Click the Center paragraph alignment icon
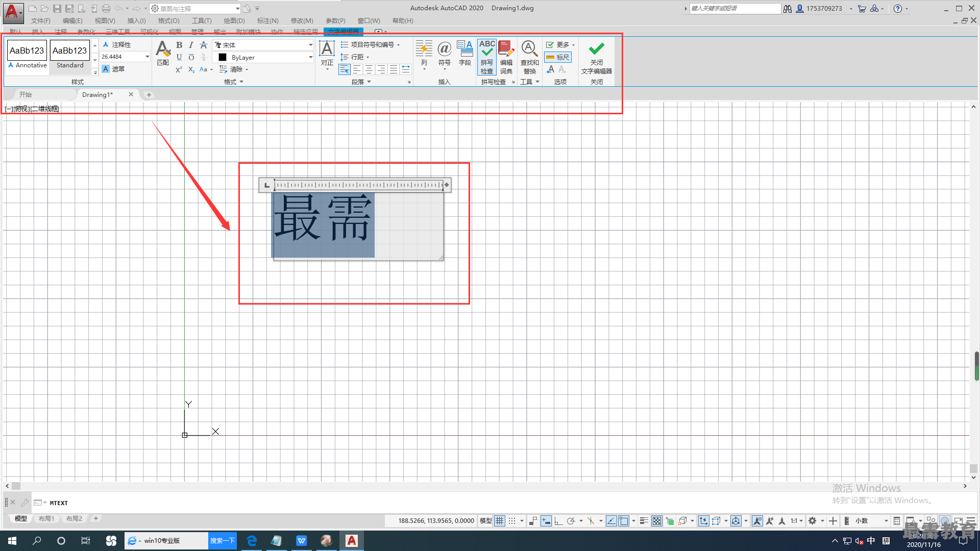The height and width of the screenshot is (551, 980). tap(369, 69)
